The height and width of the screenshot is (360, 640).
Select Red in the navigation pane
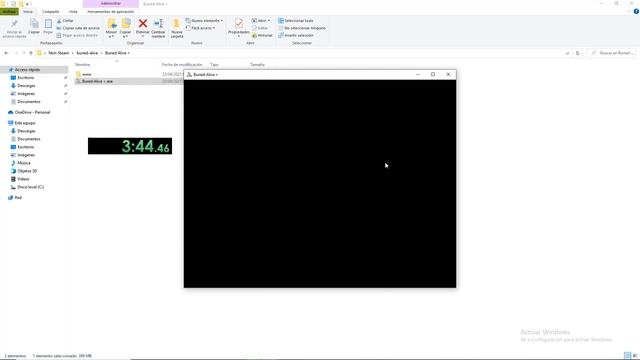coord(18,198)
